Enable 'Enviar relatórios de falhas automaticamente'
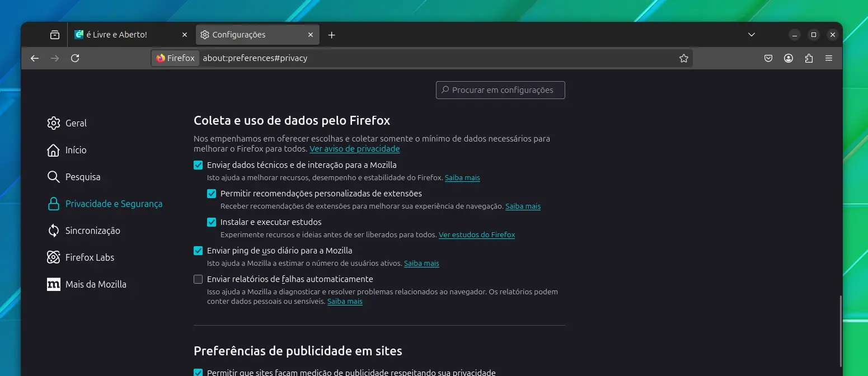The image size is (868, 376). pyautogui.click(x=198, y=279)
